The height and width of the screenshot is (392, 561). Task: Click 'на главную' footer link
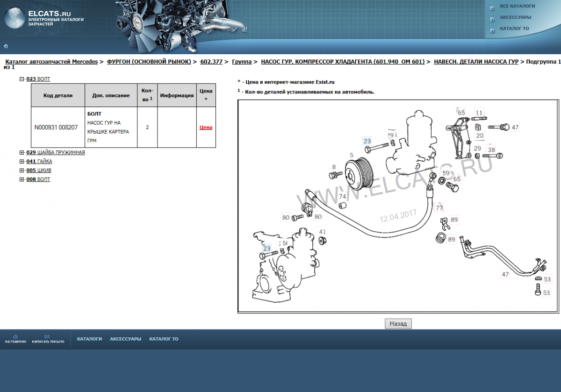point(15,342)
